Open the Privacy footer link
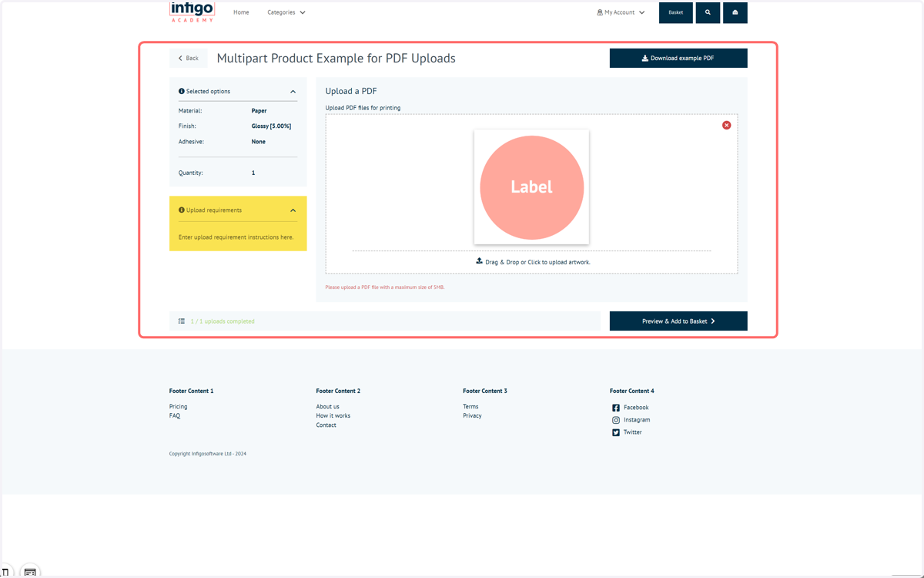Image resolution: width=924 pixels, height=578 pixels. (472, 415)
